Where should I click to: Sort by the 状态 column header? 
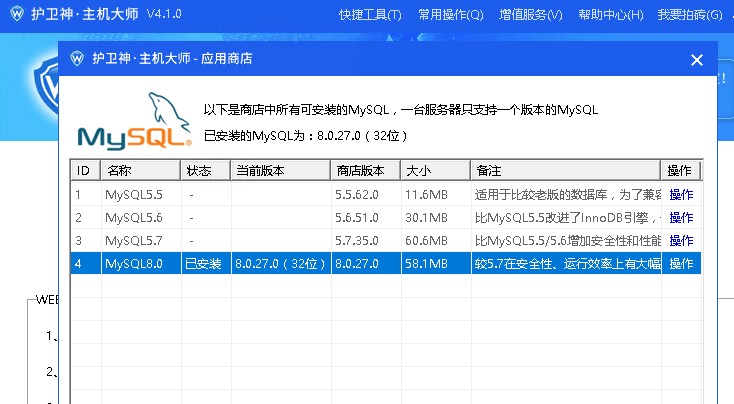click(x=205, y=170)
